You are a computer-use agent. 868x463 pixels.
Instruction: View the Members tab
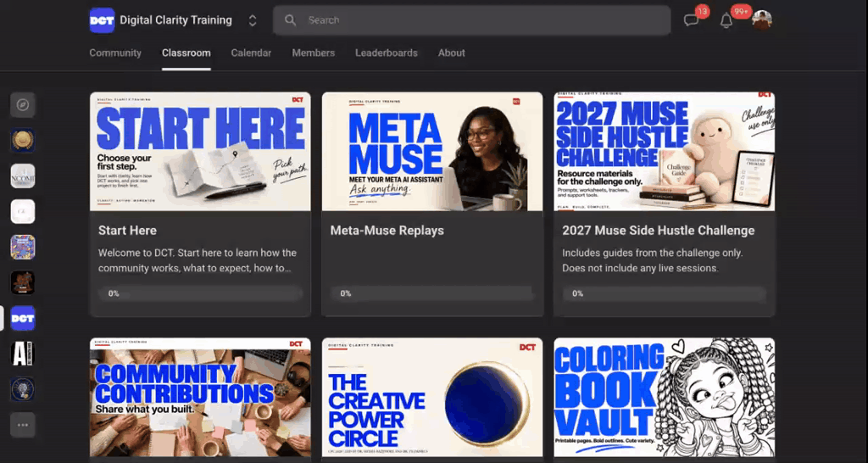[x=314, y=53]
